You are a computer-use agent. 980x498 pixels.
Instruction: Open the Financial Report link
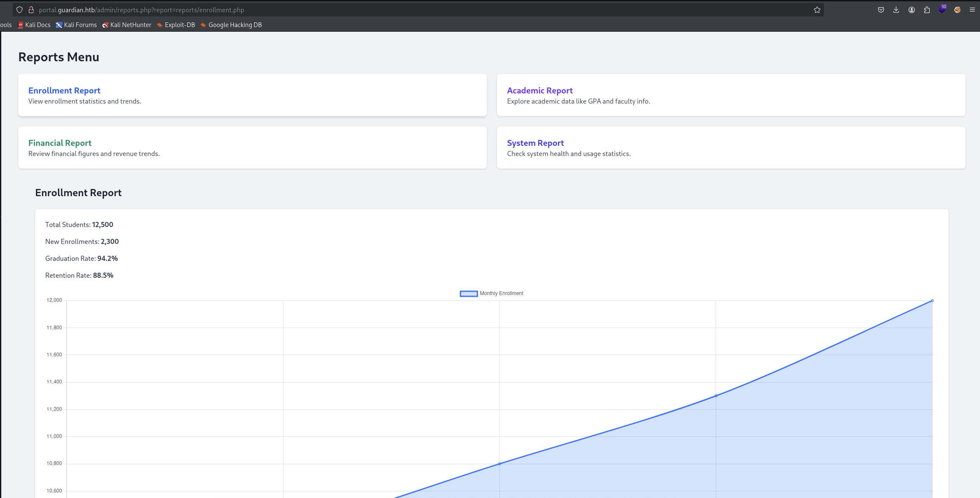point(60,143)
